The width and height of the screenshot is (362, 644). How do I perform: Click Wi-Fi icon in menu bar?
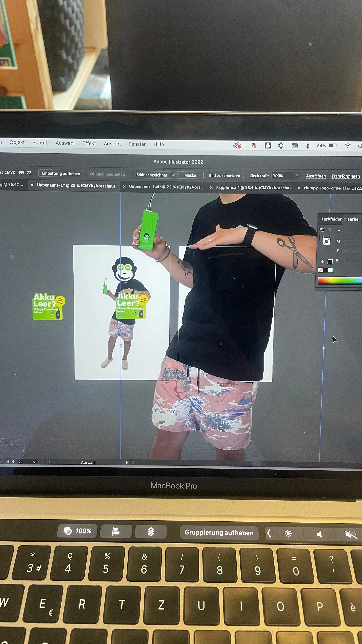pyautogui.click(x=347, y=146)
